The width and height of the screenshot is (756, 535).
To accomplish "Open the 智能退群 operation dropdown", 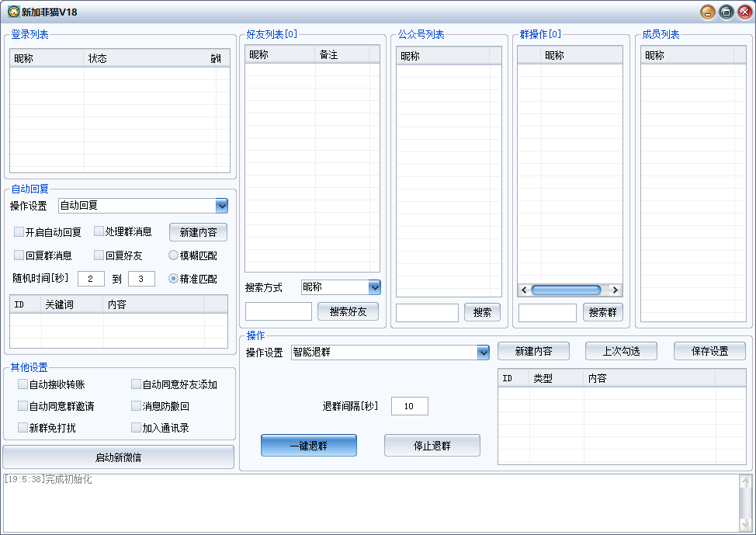I will 484,353.
